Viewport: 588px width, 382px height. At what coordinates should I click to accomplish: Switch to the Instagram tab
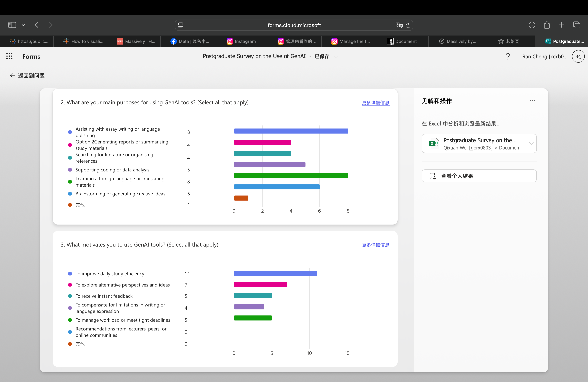(x=241, y=42)
